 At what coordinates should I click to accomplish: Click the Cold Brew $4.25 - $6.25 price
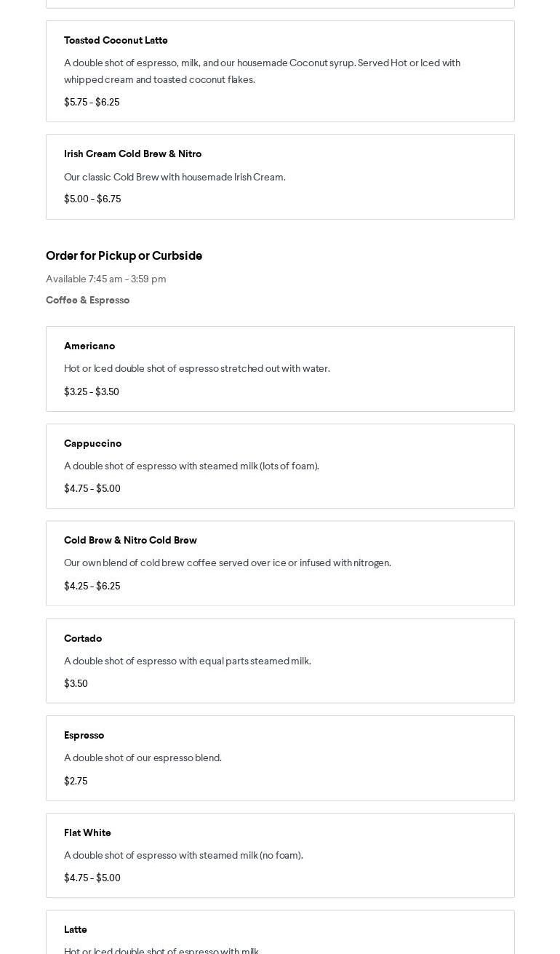[x=92, y=586]
